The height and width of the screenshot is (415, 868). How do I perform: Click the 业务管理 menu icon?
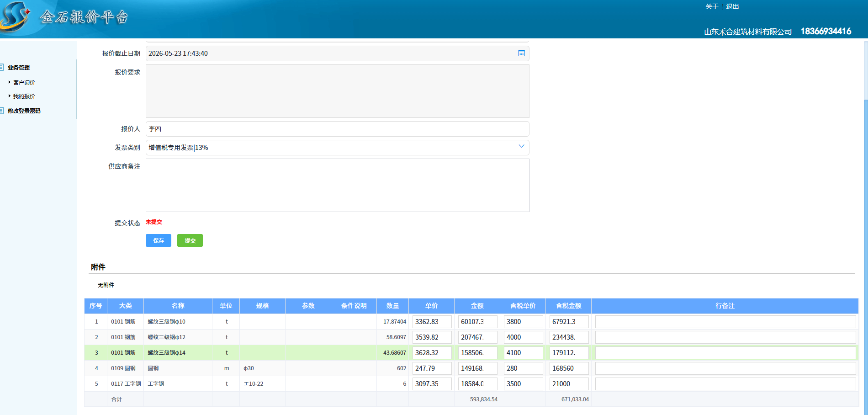(2, 67)
